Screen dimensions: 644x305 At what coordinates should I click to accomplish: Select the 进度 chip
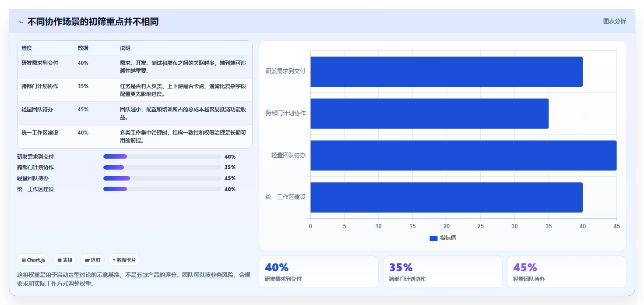[93, 260]
